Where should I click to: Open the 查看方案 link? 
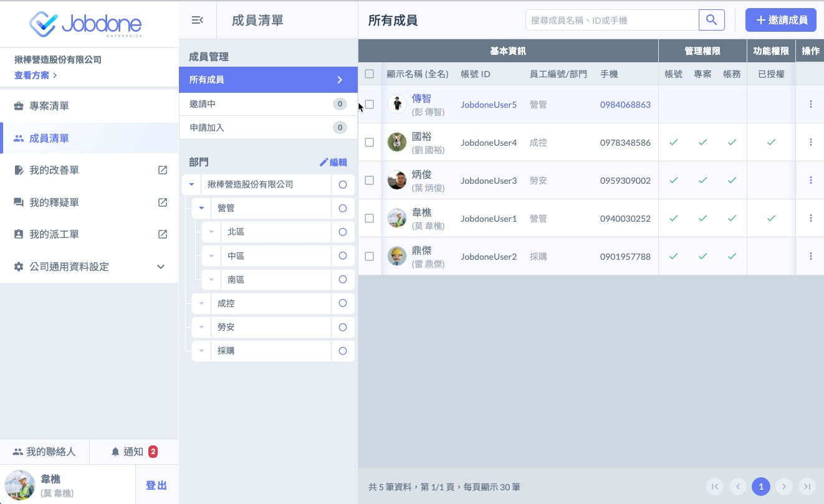pos(36,75)
